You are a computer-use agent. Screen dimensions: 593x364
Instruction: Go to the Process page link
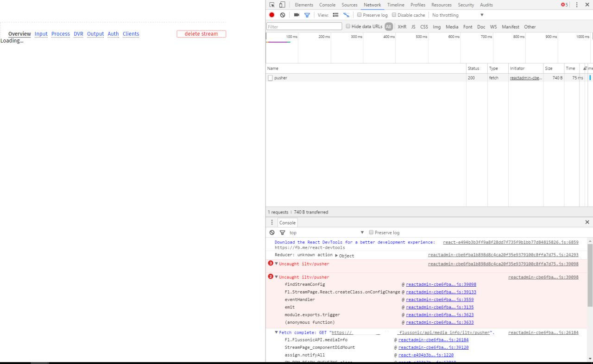[x=61, y=34]
